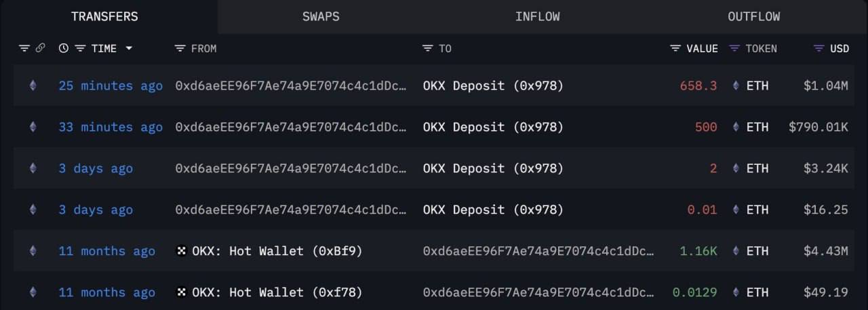Click OKX logo next to Hot Wallet (0xBf9)

181,251
